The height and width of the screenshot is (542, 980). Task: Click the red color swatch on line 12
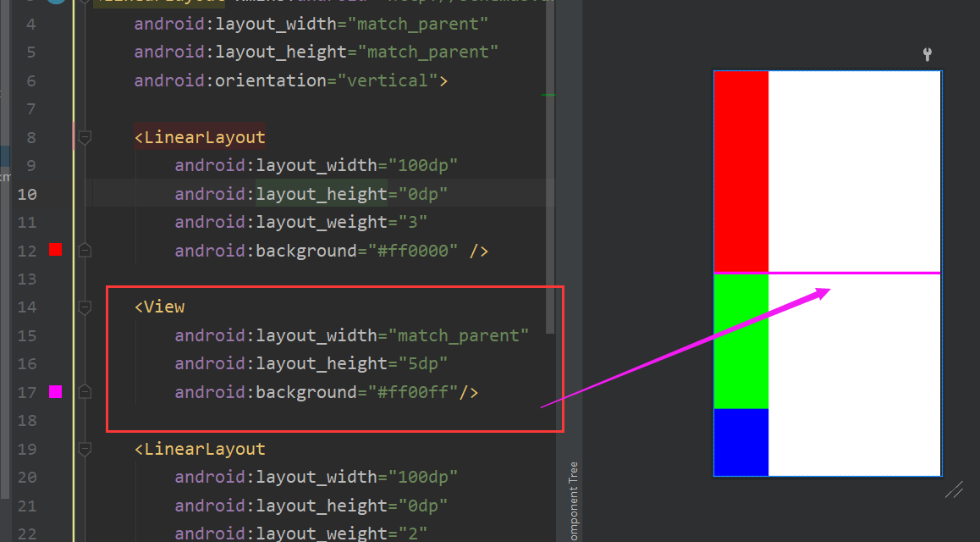click(x=56, y=250)
